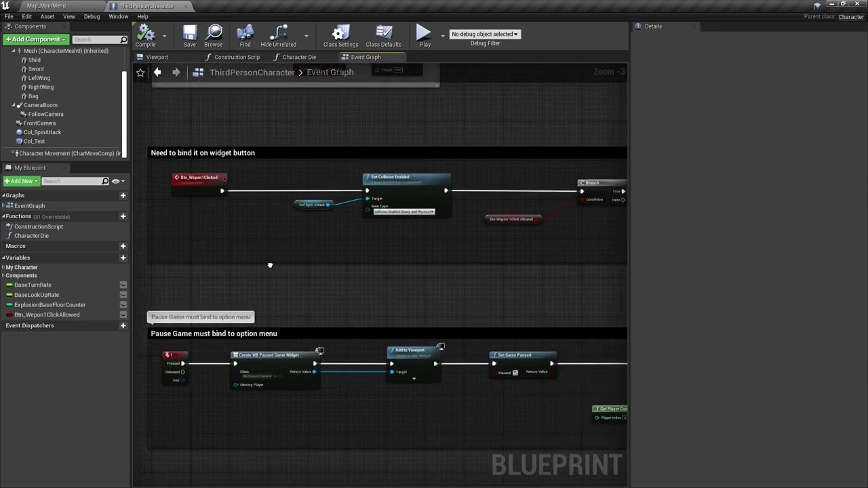868x488 pixels.
Task: Bookmark graph with the star icon
Action: coord(140,73)
